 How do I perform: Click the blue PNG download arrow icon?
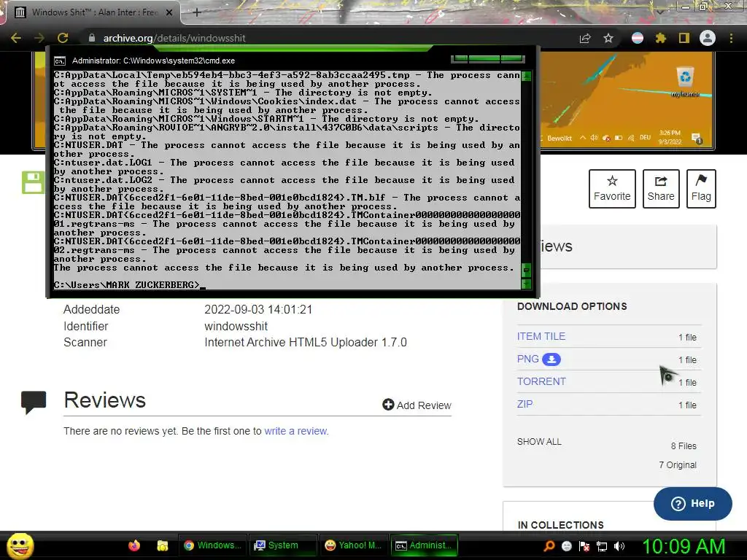[x=551, y=359]
